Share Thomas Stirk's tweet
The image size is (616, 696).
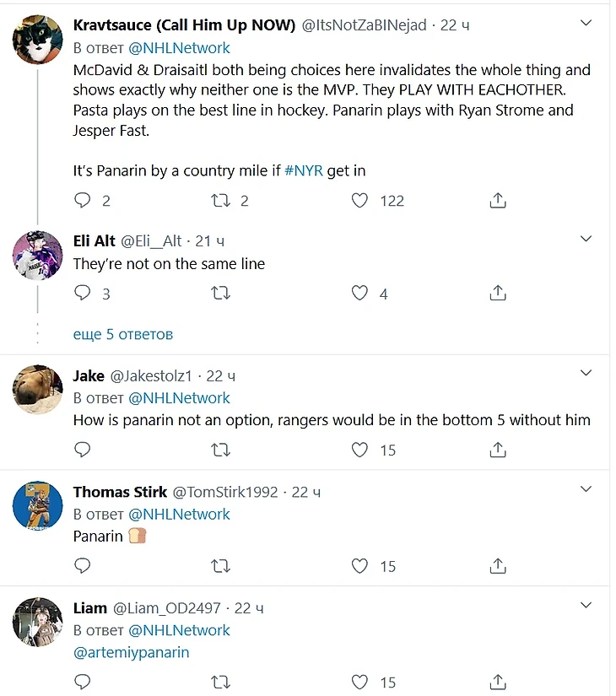[498, 566]
